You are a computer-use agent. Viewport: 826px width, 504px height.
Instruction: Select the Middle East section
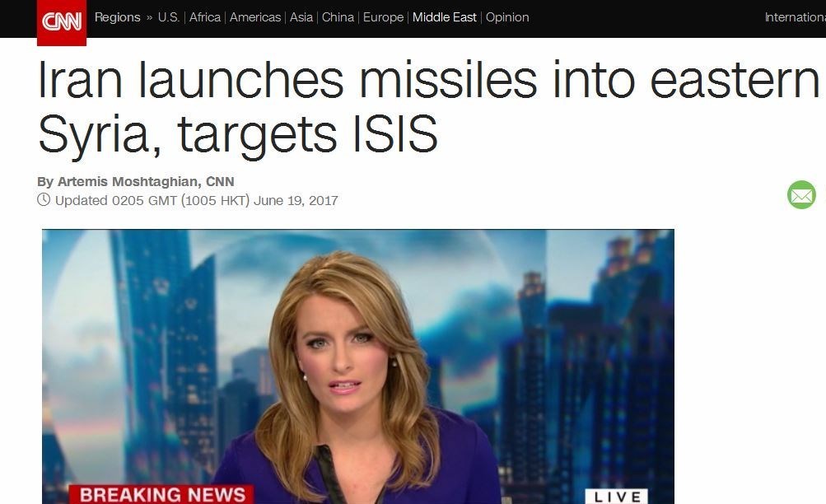click(445, 17)
